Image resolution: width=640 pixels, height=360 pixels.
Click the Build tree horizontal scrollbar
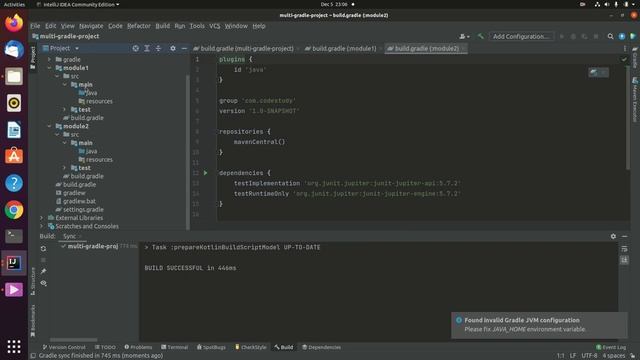click(x=73, y=340)
